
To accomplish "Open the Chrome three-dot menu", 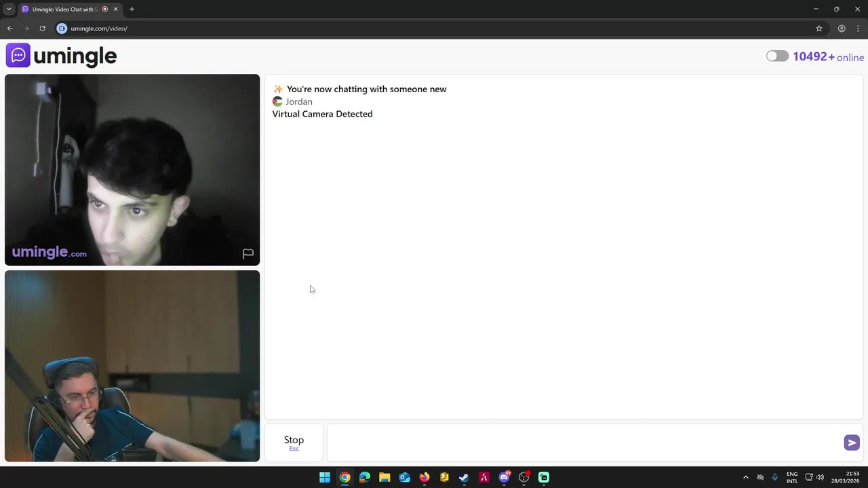I will click(x=858, y=28).
